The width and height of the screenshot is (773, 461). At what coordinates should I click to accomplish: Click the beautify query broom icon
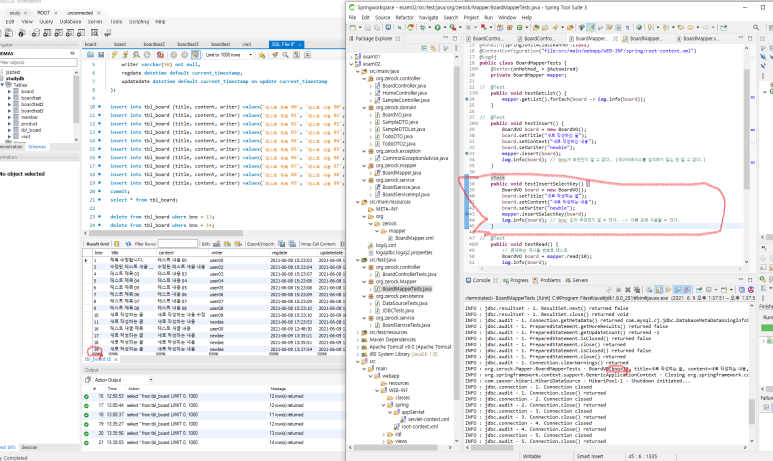coord(275,55)
